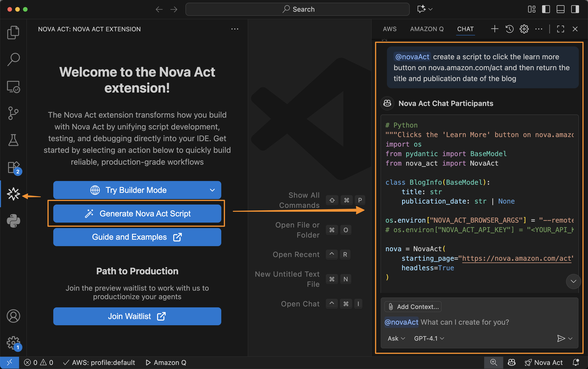Open the GPT-4.1 model picker
The height and width of the screenshot is (369, 588).
(429, 338)
